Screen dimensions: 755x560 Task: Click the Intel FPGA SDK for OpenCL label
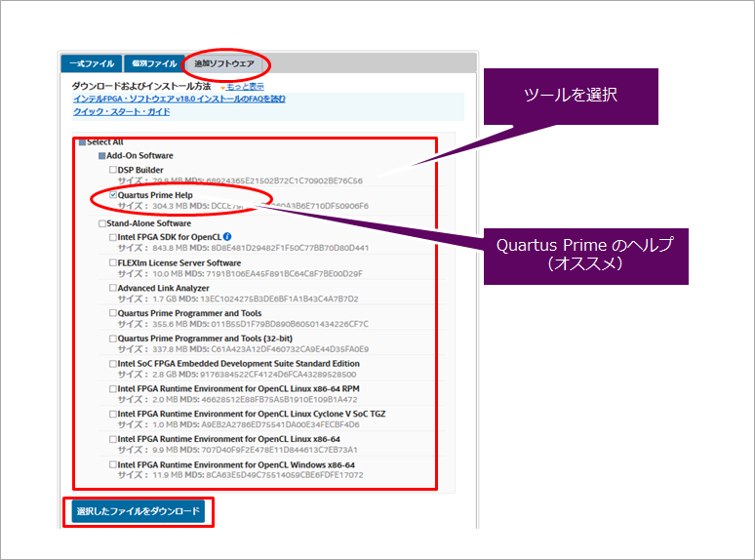coord(170,237)
